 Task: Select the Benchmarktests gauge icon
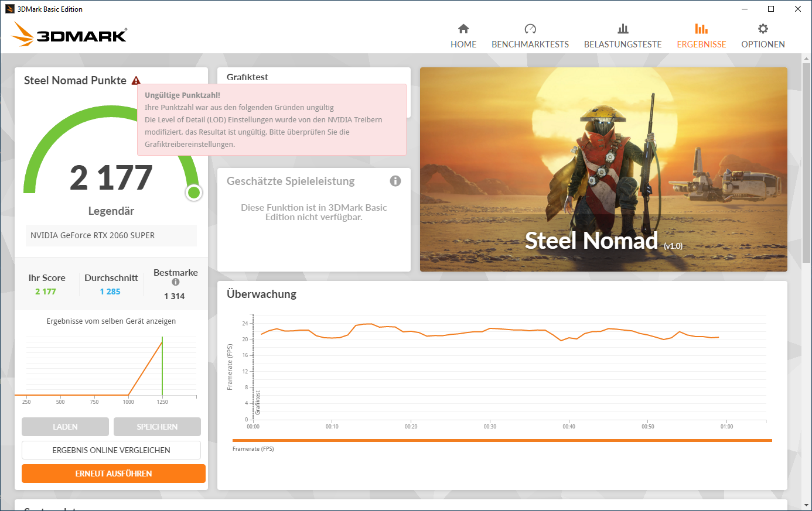click(530, 28)
